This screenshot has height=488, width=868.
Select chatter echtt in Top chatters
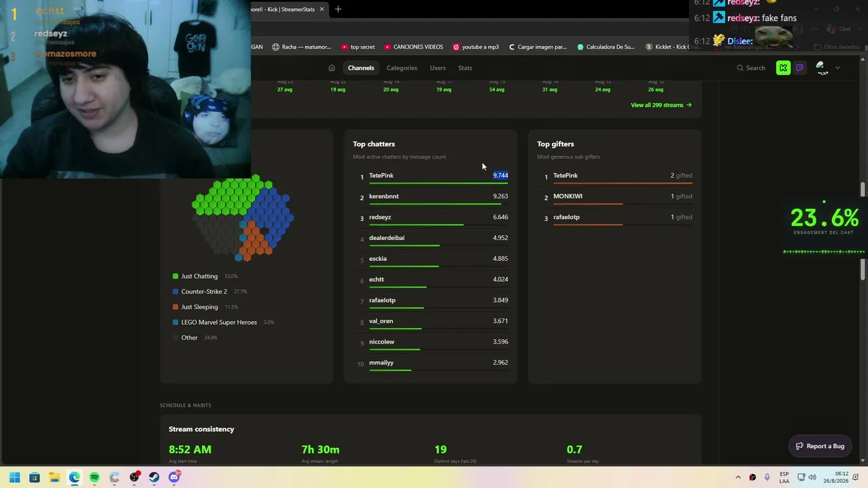376,279
